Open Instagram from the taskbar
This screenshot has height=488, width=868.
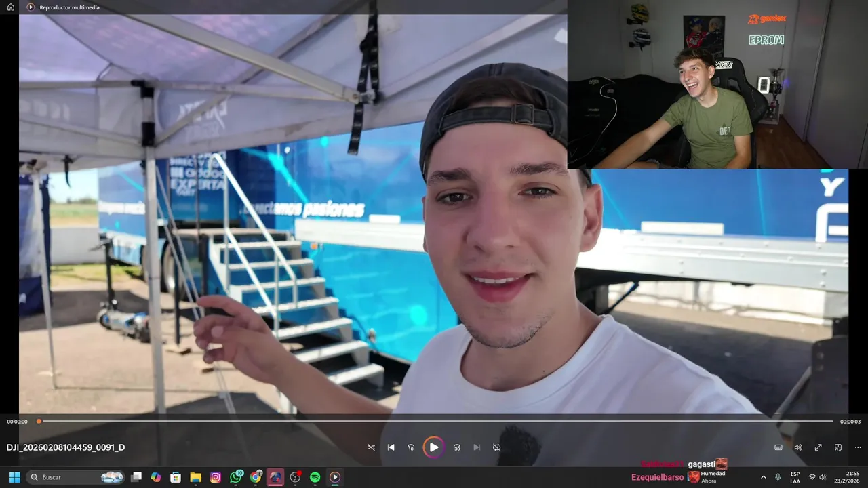(216, 477)
